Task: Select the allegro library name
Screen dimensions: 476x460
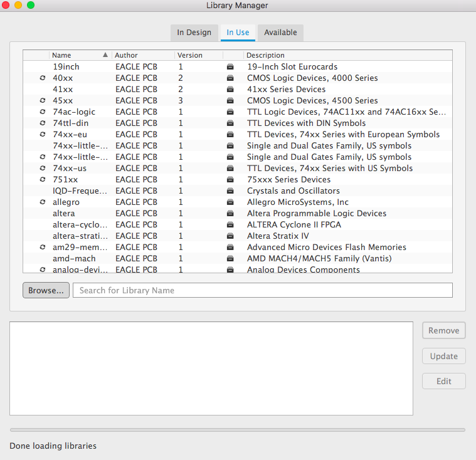Action: 66,202
